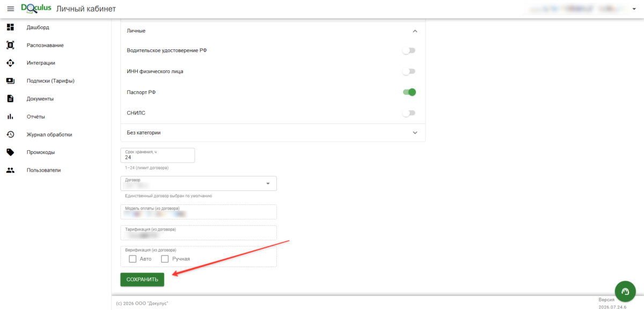
Task: Turn off the Паспорт РФ toggle
Action: tap(409, 92)
